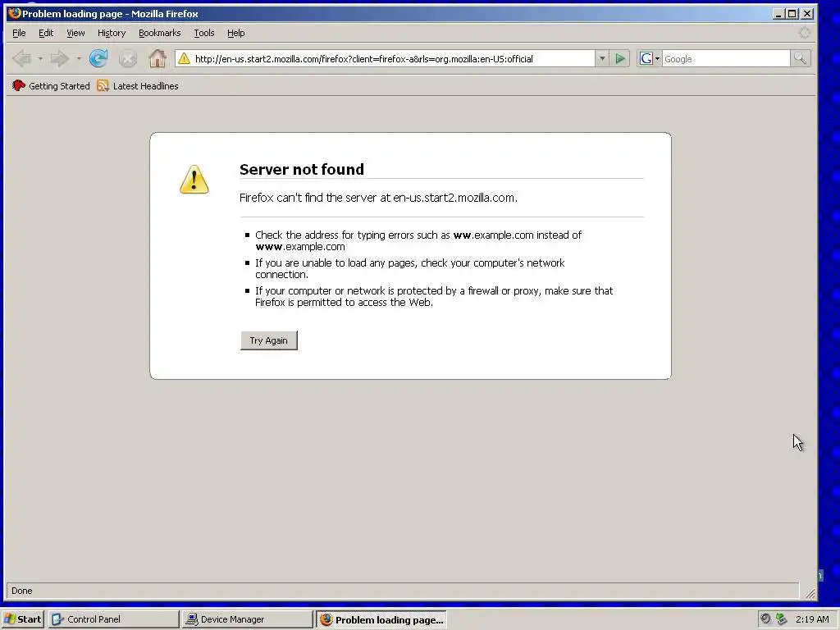Click the network connection tray icon

pos(782,619)
